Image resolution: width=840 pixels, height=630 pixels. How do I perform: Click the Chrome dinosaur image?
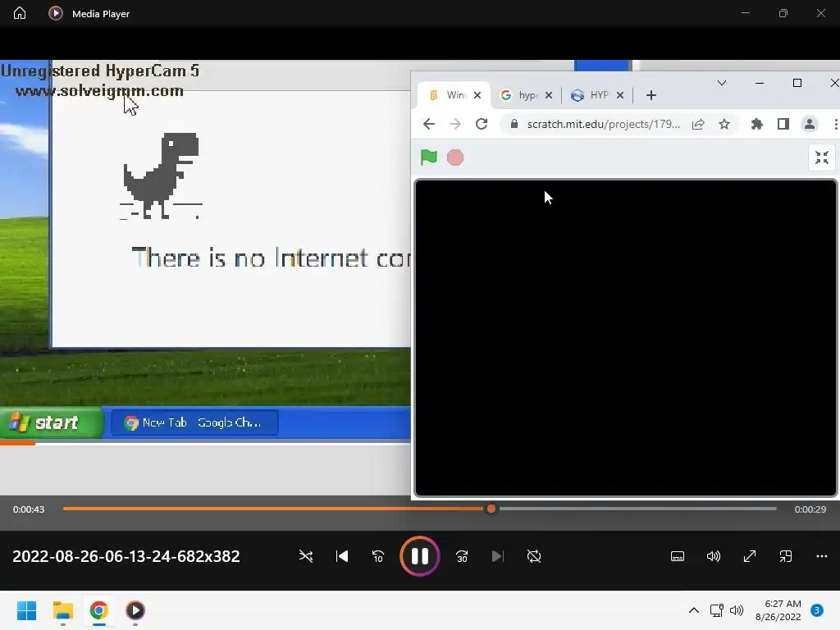click(x=162, y=176)
